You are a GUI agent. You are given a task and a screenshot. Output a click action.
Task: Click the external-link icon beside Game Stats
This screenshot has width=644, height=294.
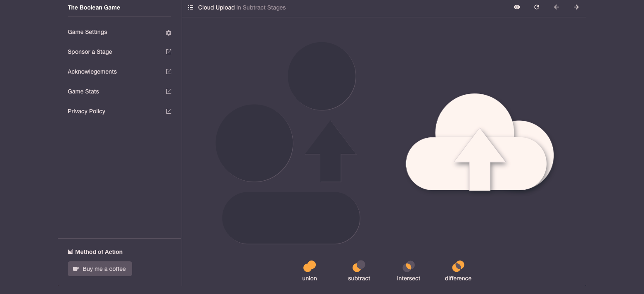coord(168,91)
